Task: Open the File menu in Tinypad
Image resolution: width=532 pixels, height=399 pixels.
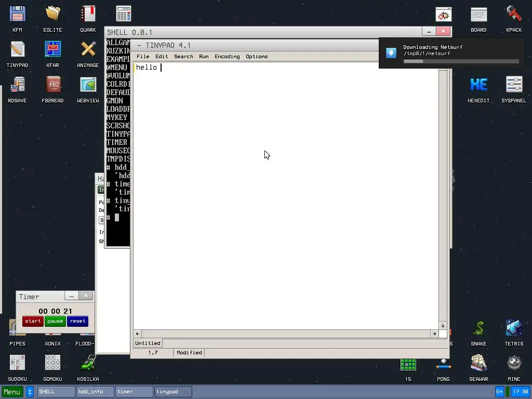Action: [143, 56]
